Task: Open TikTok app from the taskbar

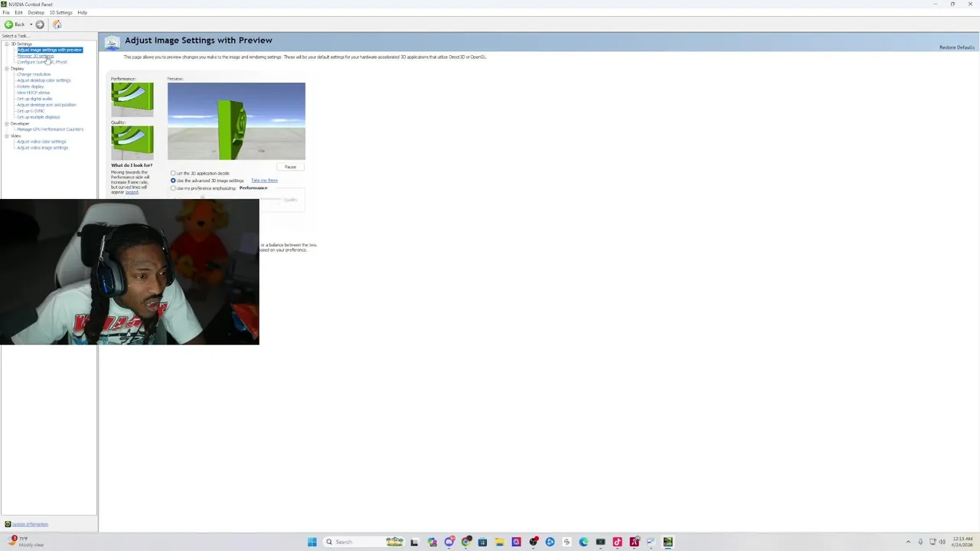Action: click(x=617, y=542)
